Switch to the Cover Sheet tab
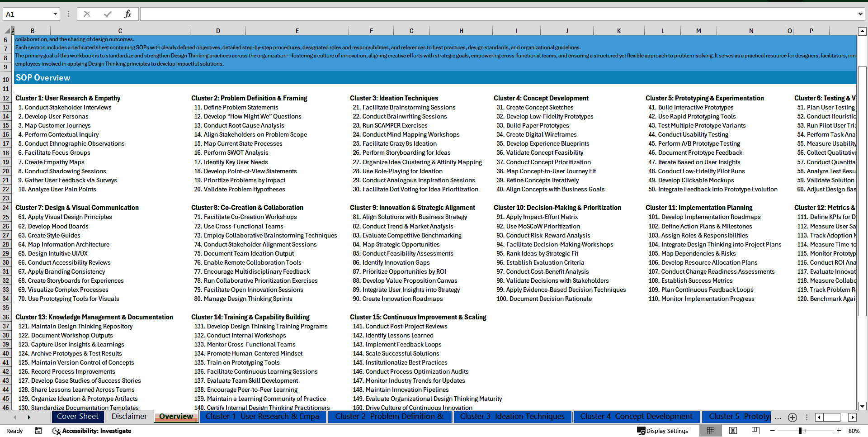The width and height of the screenshot is (868, 437). pyautogui.click(x=78, y=417)
